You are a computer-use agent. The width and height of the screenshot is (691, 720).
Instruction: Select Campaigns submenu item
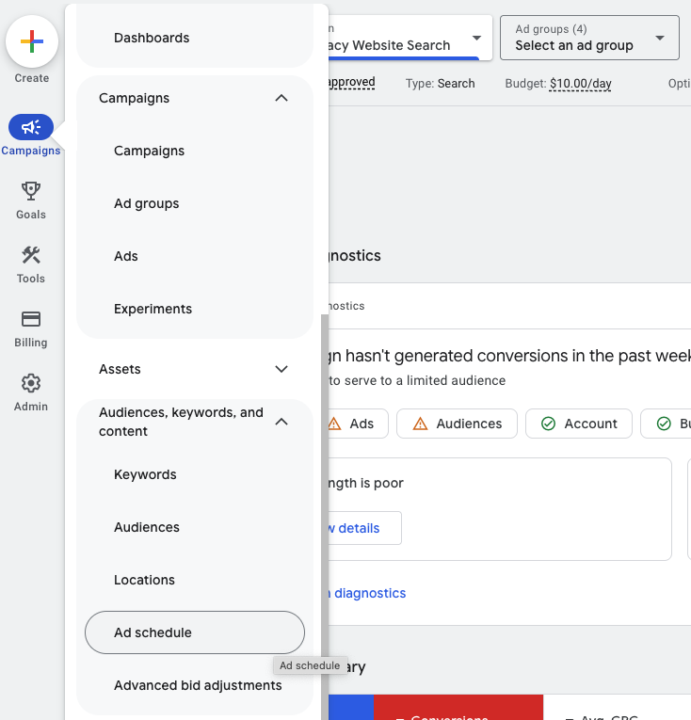[149, 151]
